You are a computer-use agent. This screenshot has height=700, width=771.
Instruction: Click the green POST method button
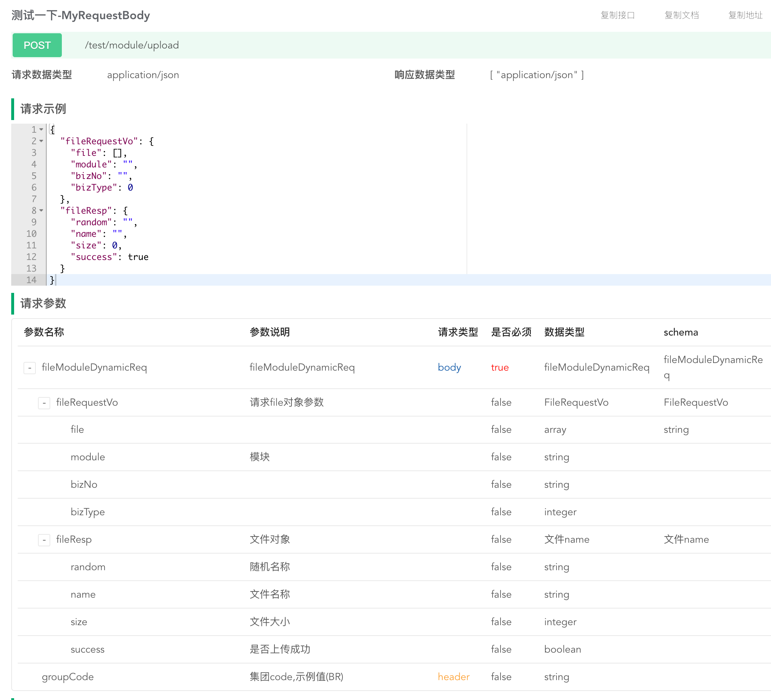tap(37, 45)
